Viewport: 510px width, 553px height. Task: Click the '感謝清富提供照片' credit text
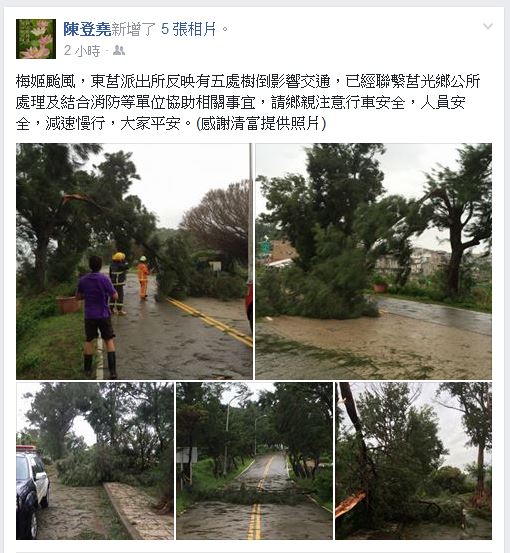point(260,123)
